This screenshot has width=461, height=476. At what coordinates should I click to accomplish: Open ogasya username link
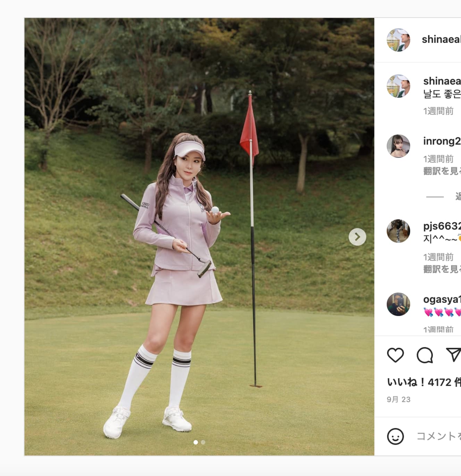[442, 299]
